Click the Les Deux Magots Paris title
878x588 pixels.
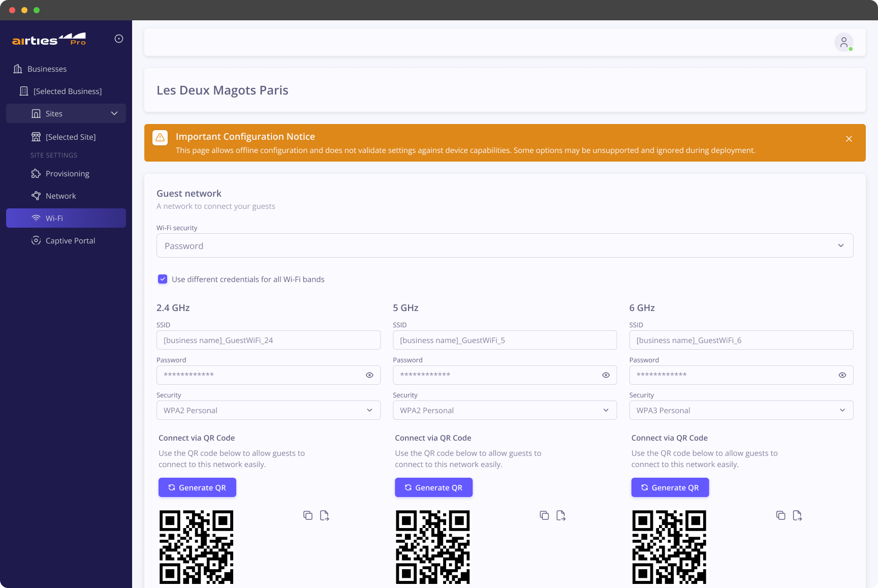[223, 90]
